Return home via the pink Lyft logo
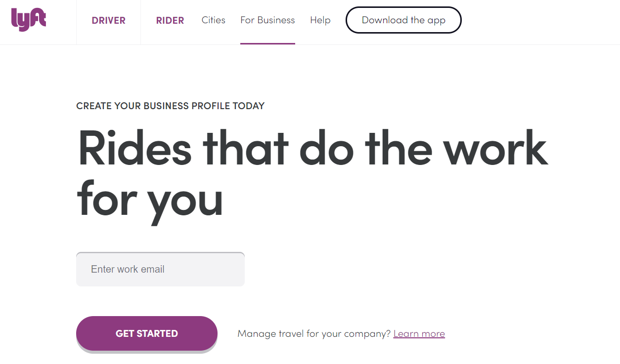Image resolution: width=620 pixels, height=364 pixels. [28, 20]
